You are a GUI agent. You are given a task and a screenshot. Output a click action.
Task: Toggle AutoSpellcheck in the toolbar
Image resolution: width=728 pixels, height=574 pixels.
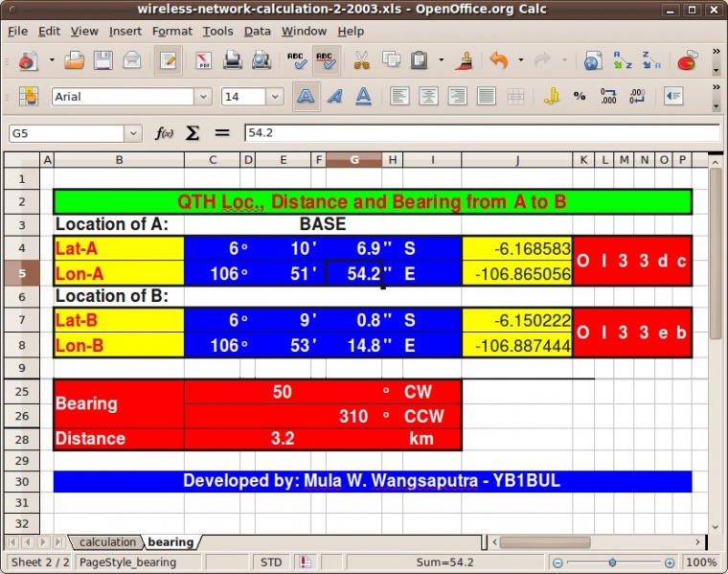[326, 60]
